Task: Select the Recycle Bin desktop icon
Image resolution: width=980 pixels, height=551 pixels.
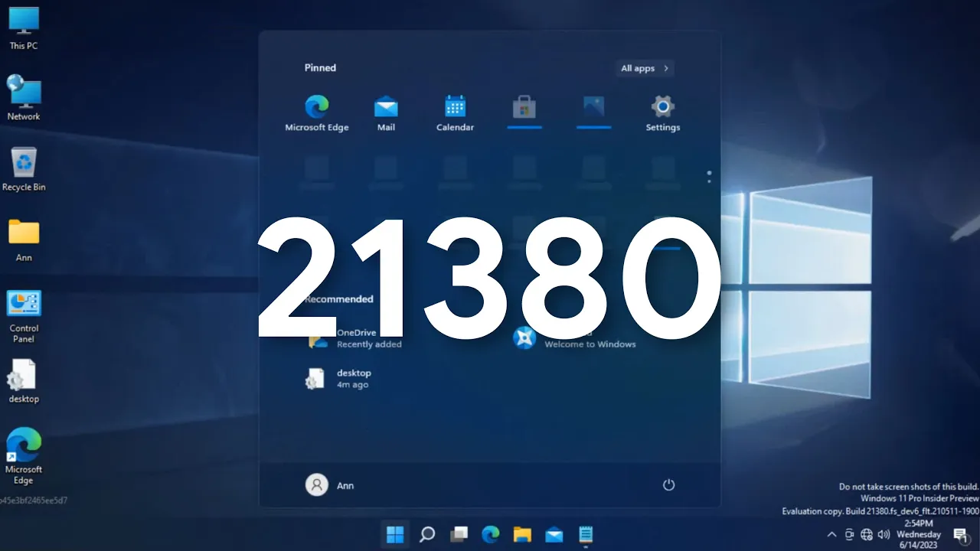Action: 24,169
